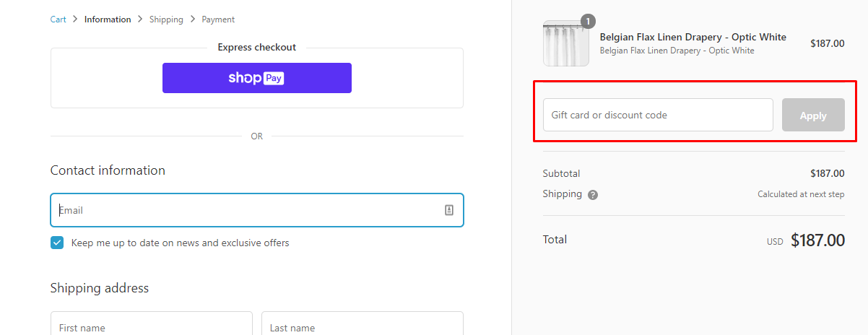Click the chevron arrow after Cart breadcrumb

pos(75,19)
